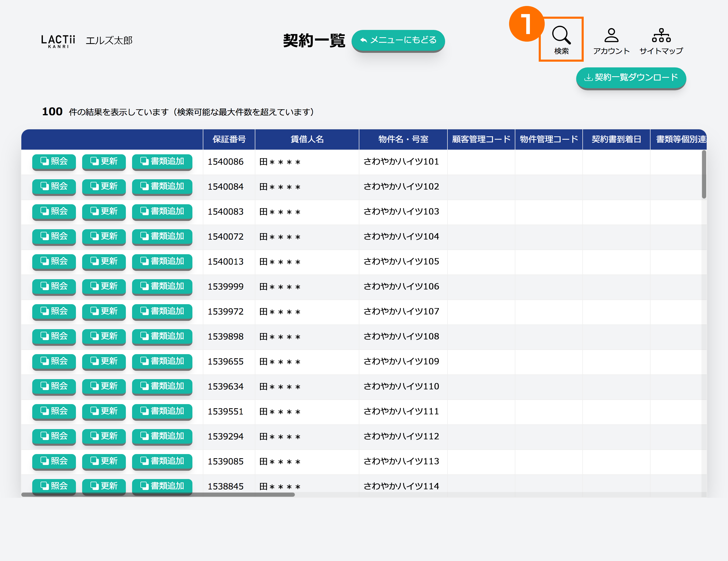Viewport: 728px width, 561px height.
Task: Click the LACTii KANRI logo
Action: (58, 41)
